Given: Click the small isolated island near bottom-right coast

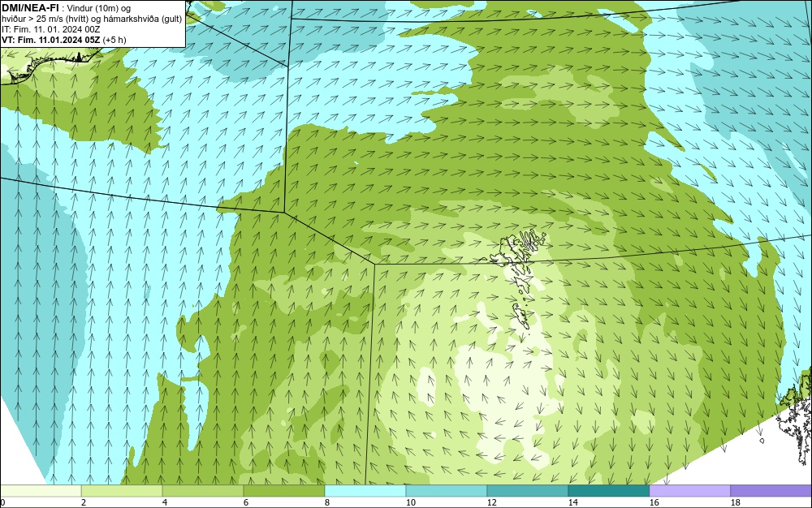Looking at the screenshot, I should tap(762, 441).
